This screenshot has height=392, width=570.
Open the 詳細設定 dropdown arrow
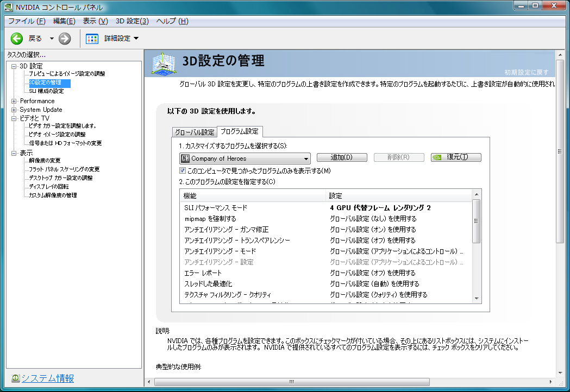click(x=136, y=38)
